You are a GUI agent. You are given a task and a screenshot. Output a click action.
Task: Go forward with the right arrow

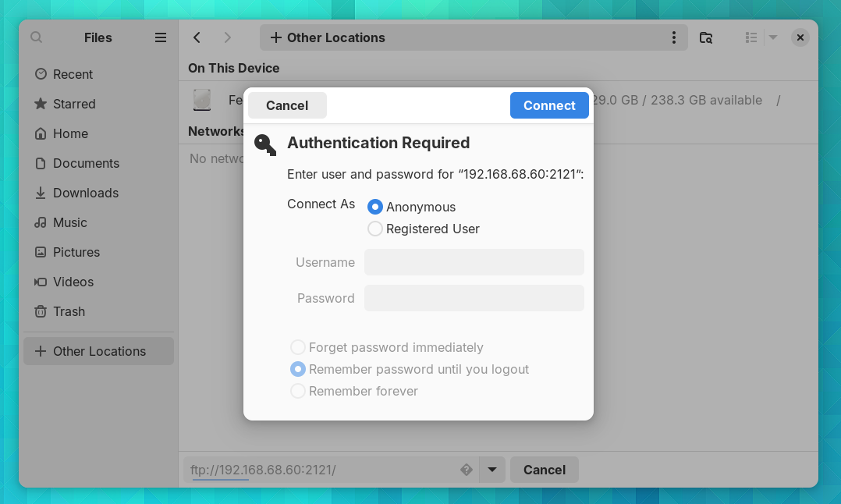(228, 37)
